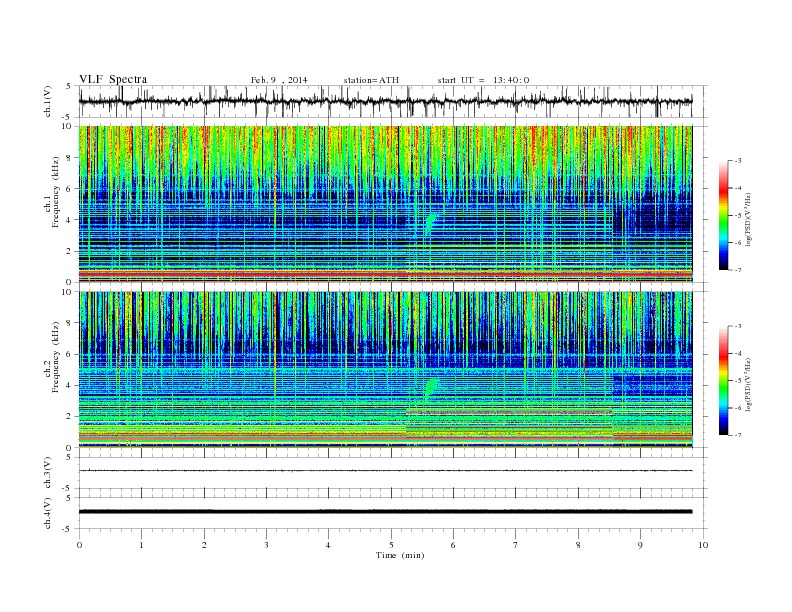This screenshot has height=612, width=792.
Task: Click the ch.1 'Frequency (kHz)' axis label
Action: 56,192
